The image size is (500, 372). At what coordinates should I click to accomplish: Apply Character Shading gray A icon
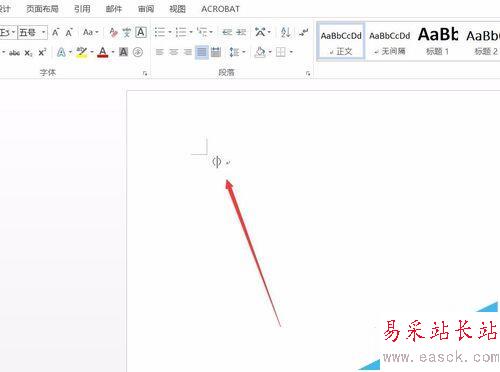tap(123, 52)
